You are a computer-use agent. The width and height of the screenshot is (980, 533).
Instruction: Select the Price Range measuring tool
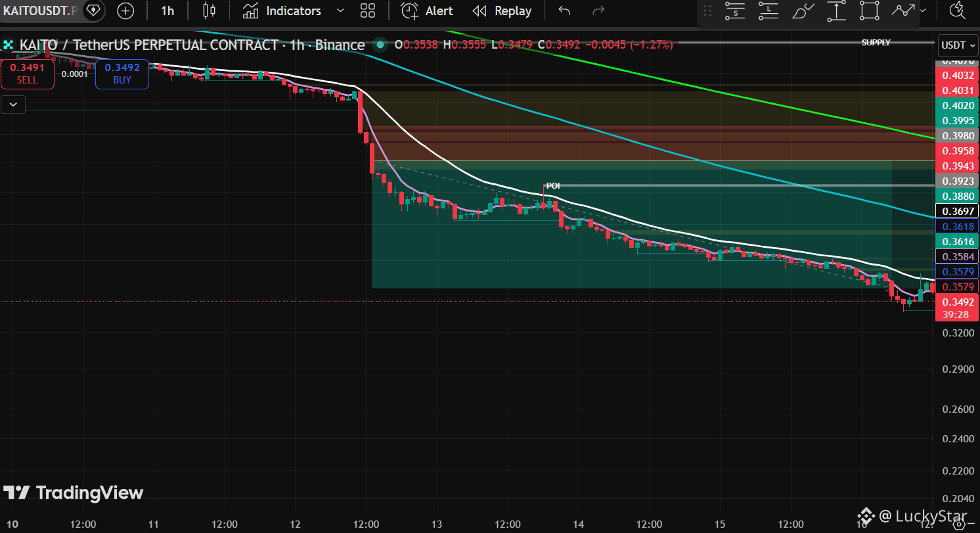836,11
